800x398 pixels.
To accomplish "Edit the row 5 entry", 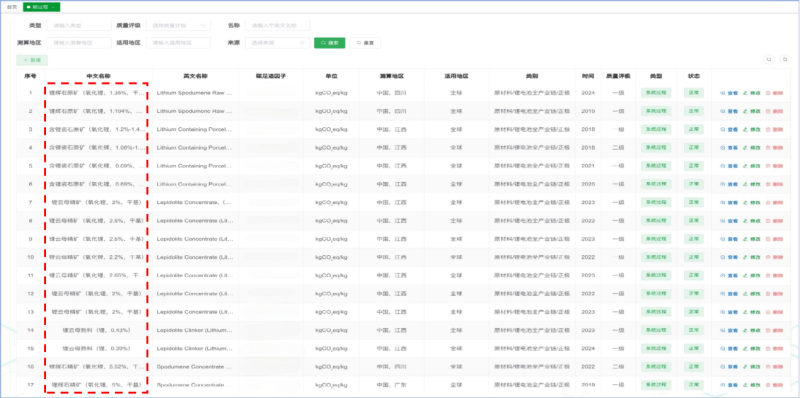I will [x=752, y=166].
